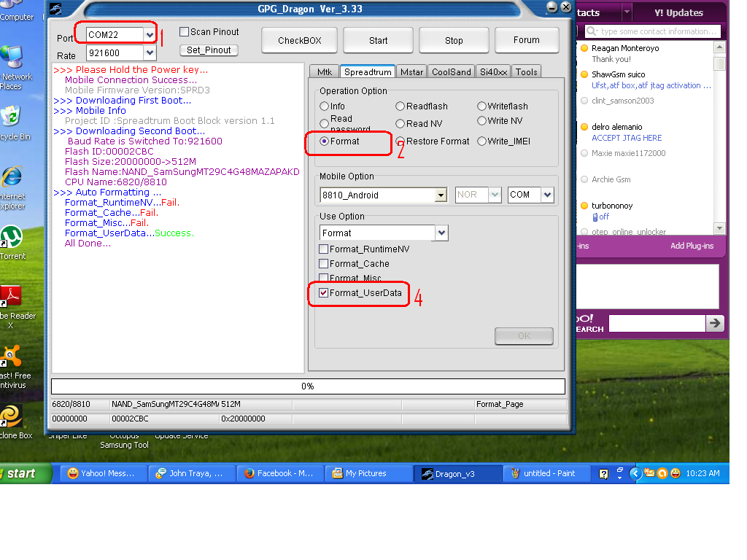Switch to the Tools tab
The image size is (747, 560).
[x=527, y=72]
